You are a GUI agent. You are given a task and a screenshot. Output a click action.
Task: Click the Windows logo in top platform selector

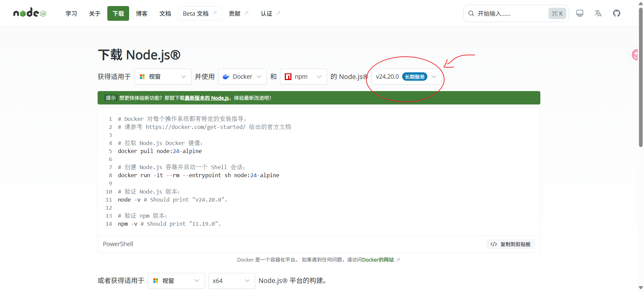(142, 77)
